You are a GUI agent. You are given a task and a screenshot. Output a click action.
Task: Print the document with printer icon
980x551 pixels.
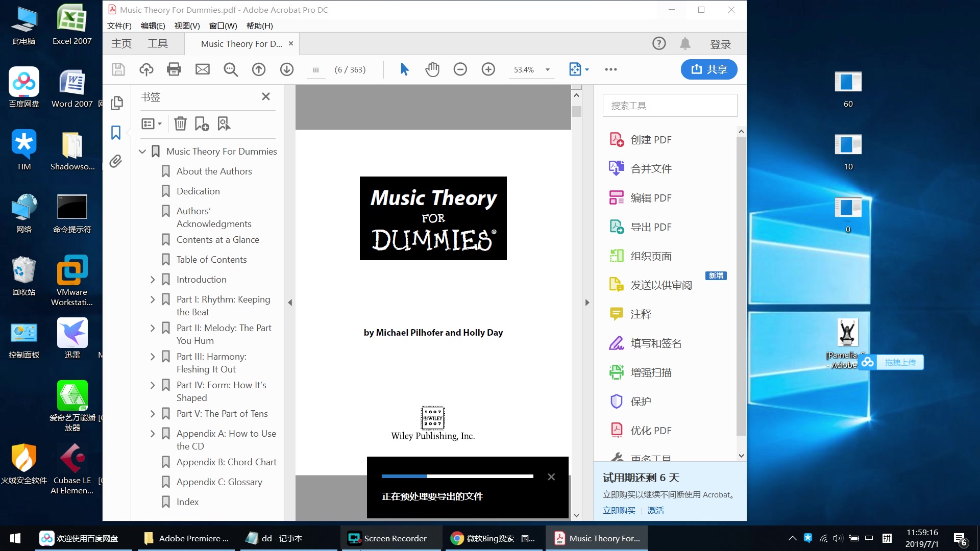pyautogui.click(x=174, y=69)
